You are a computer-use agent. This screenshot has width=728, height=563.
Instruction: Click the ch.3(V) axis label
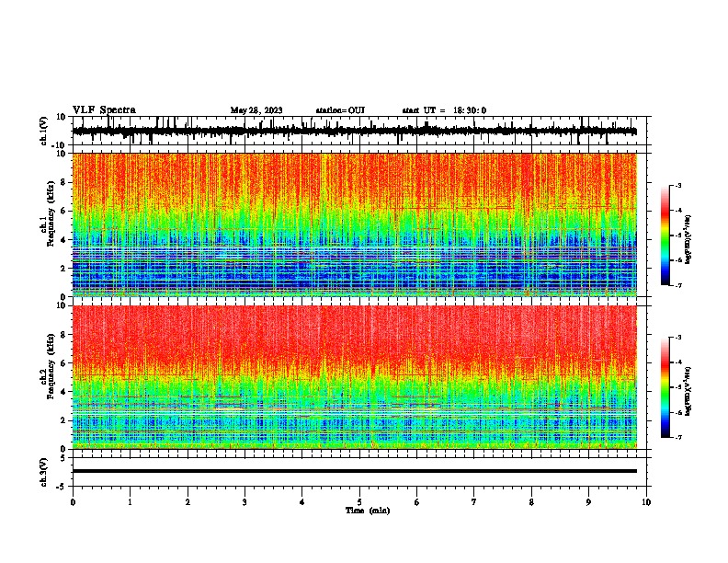pyautogui.click(x=44, y=472)
